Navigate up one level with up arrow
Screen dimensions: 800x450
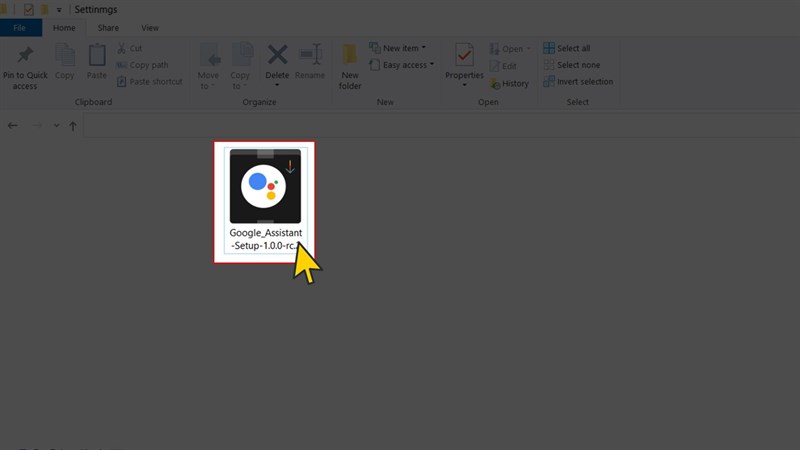(73, 126)
